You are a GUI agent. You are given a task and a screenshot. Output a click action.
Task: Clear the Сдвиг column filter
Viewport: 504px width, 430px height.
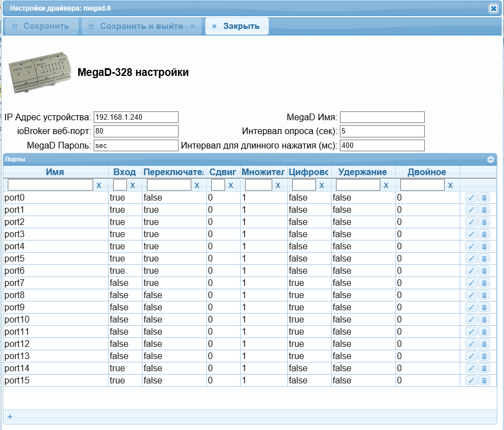pyautogui.click(x=231, y=185)
